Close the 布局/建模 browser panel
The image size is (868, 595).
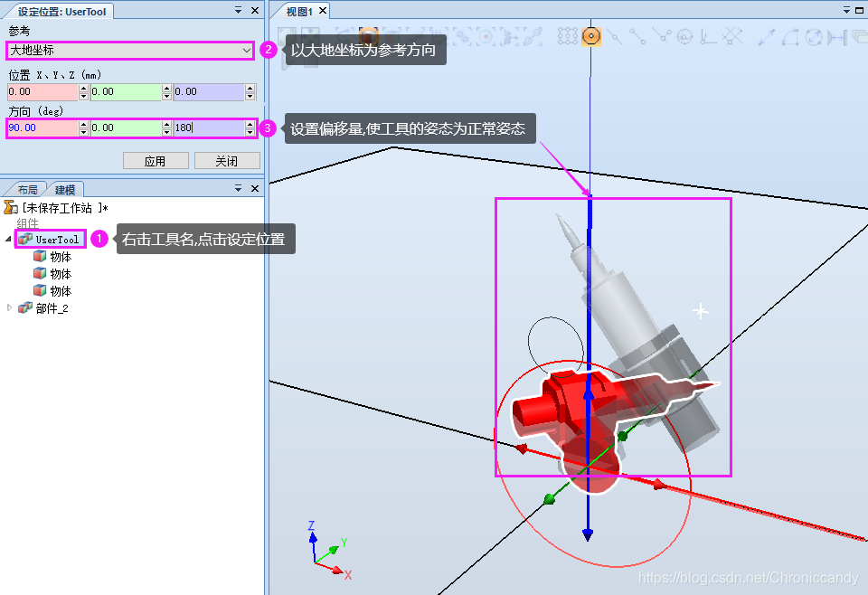(255, 188)
